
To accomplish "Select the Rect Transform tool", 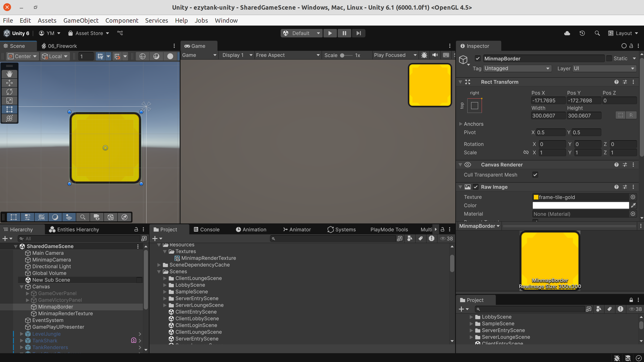I will (9, 109).
